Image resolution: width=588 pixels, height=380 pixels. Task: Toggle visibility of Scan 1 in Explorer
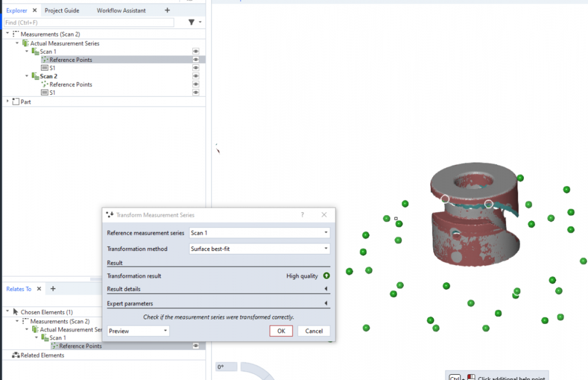pyautogui.click(x=195, y=52)
